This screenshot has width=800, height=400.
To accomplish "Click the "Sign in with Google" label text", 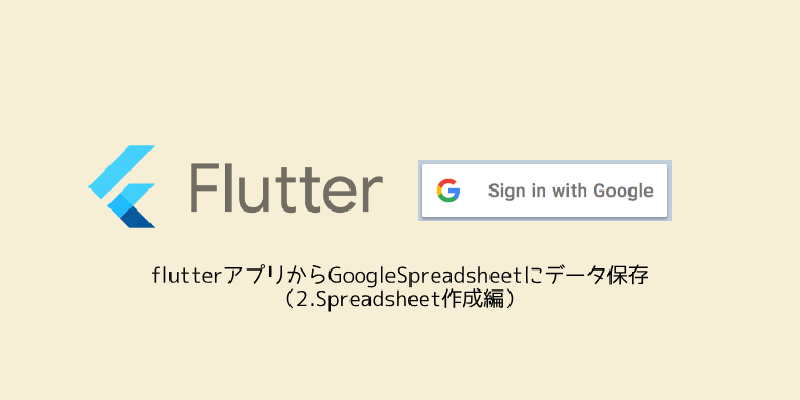I will click(x=570, y=191).
